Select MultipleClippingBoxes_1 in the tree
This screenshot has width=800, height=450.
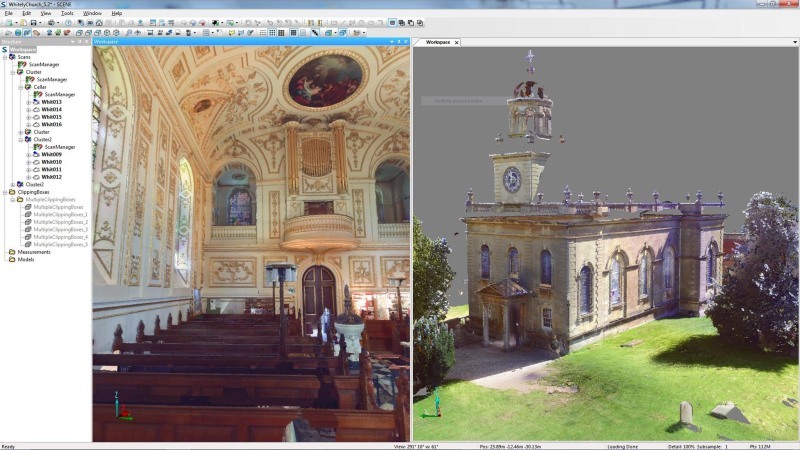(60, 215)
